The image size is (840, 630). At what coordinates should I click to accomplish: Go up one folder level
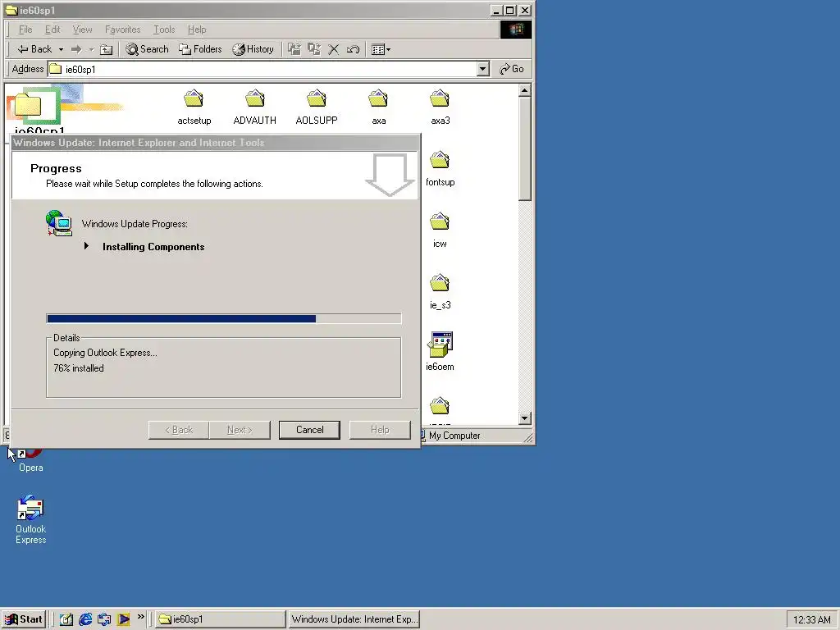pos(106,49)
